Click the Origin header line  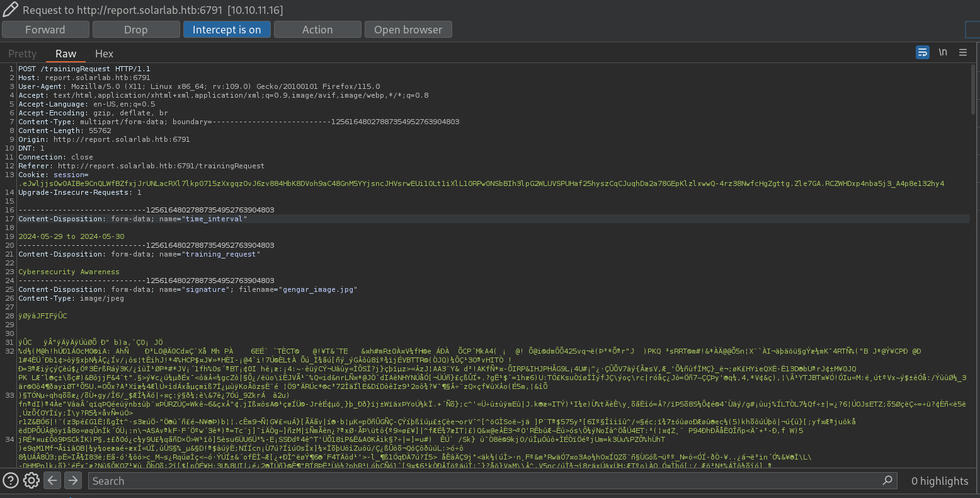pos(104,139)
